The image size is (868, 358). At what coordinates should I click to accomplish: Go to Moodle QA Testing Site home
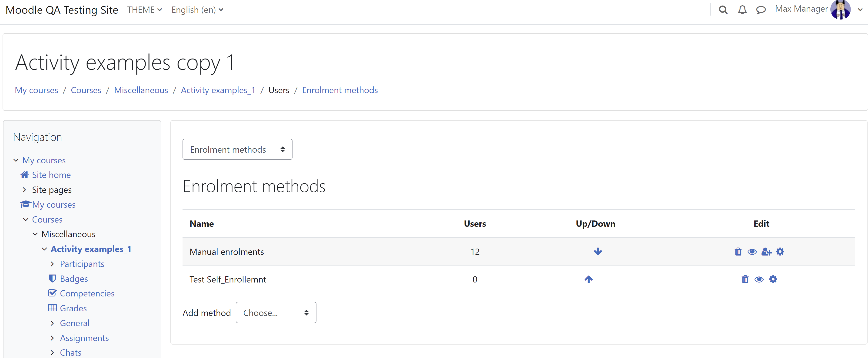(x=62, y=10)
